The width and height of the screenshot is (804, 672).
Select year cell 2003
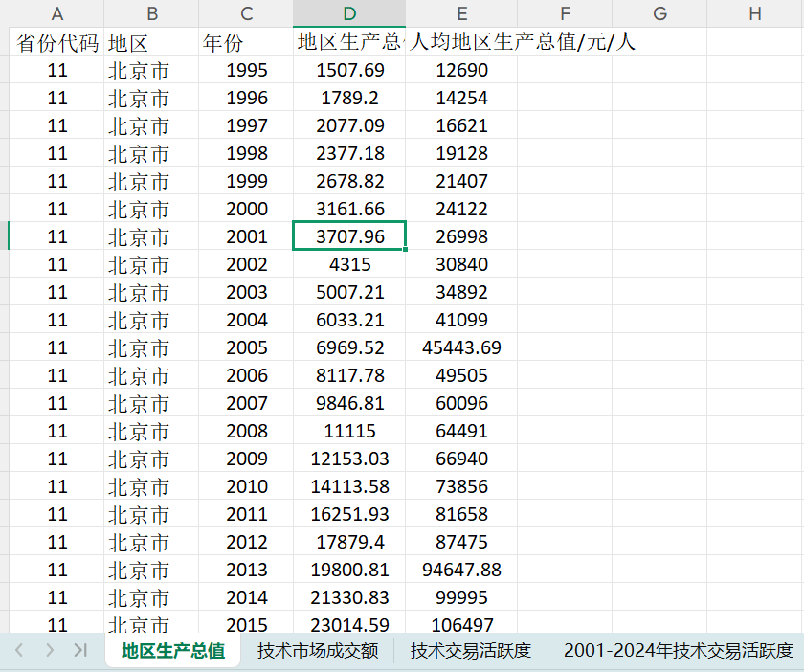pos(246,291)
